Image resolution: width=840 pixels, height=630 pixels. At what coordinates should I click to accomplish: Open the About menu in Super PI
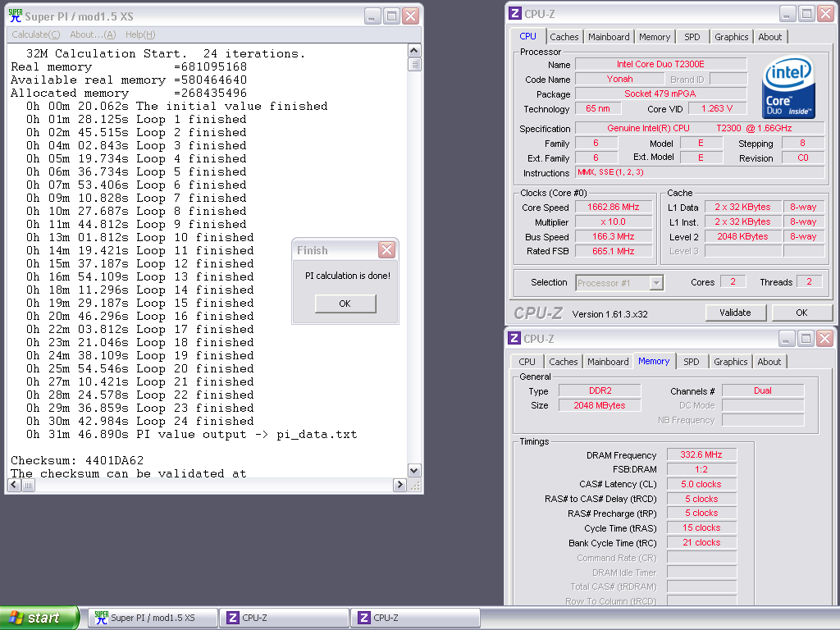(x=93, y=34)
